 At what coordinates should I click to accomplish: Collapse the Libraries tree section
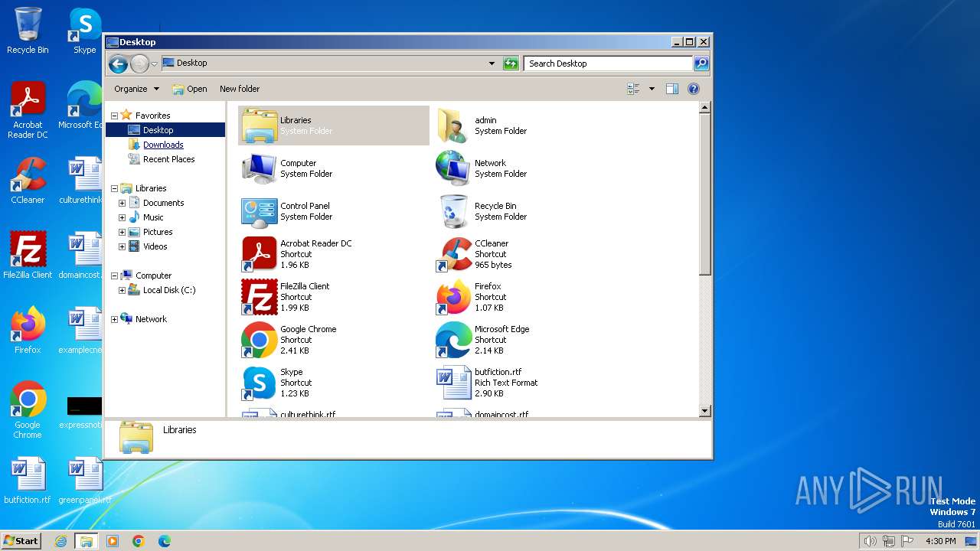pos(115,188)
